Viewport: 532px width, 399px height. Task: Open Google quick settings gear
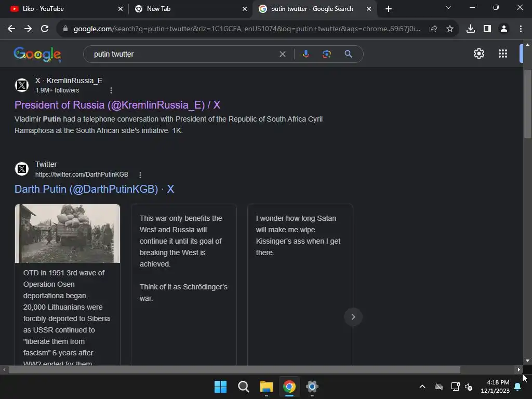tap(478, 54)
